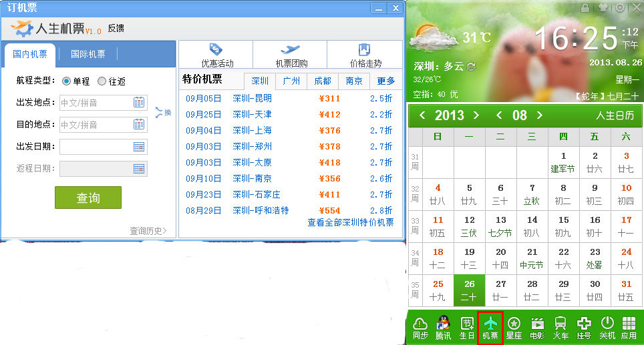Screen dimensions: 644x345
Task: Open the 星座 horoscope icon
Action: pyautogui.click(x=514, y=328)
